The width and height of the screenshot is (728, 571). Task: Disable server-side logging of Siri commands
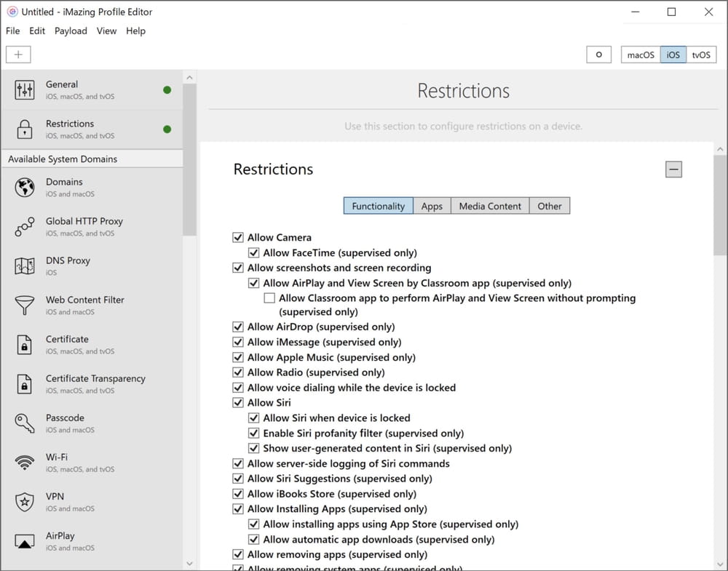[238, 463]
